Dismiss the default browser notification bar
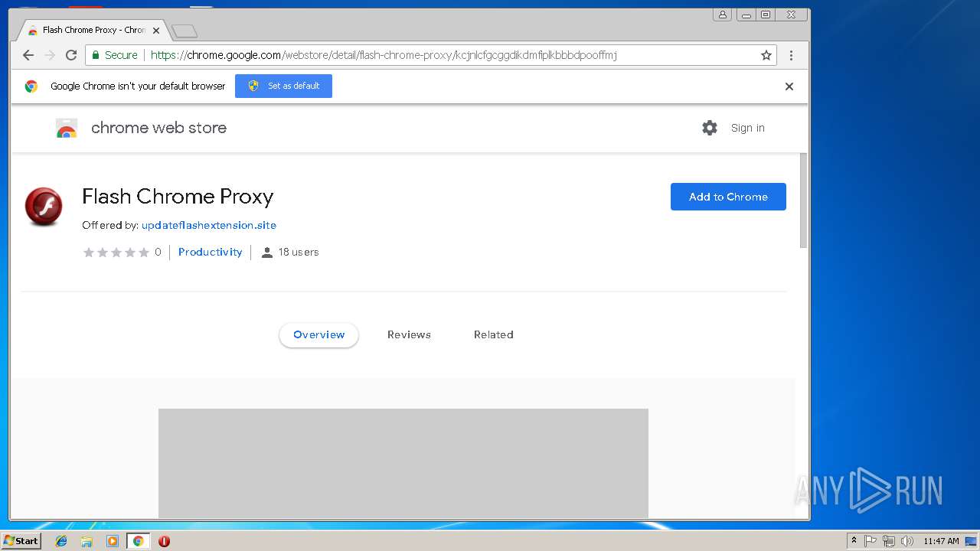 point(789,86)
